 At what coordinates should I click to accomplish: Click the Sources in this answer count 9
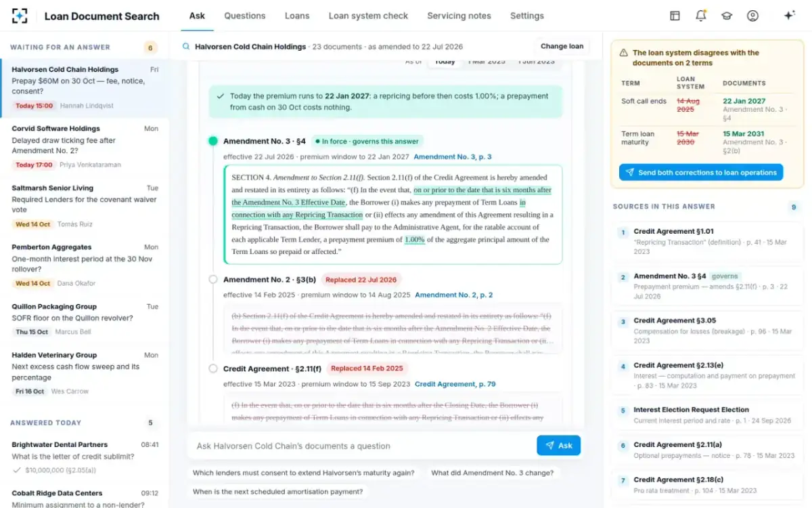794,207
